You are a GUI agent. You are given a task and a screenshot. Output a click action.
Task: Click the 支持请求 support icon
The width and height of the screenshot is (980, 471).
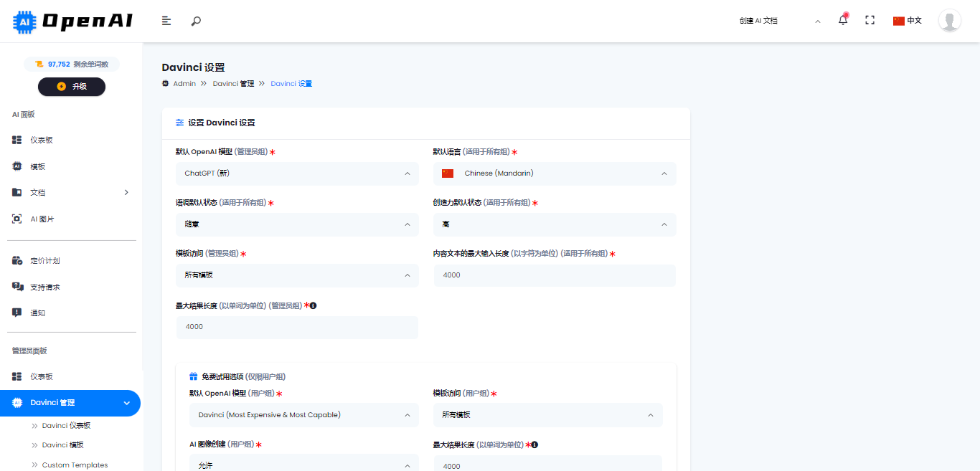pos(18,287)
